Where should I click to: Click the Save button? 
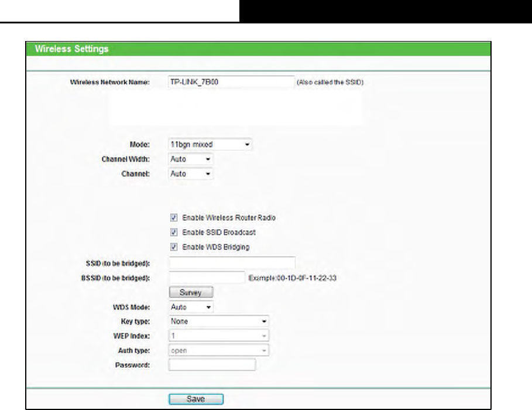click(196, 399)
